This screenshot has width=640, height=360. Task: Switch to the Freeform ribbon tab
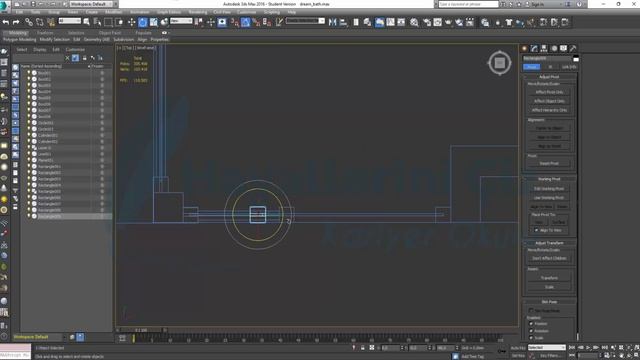45,33
